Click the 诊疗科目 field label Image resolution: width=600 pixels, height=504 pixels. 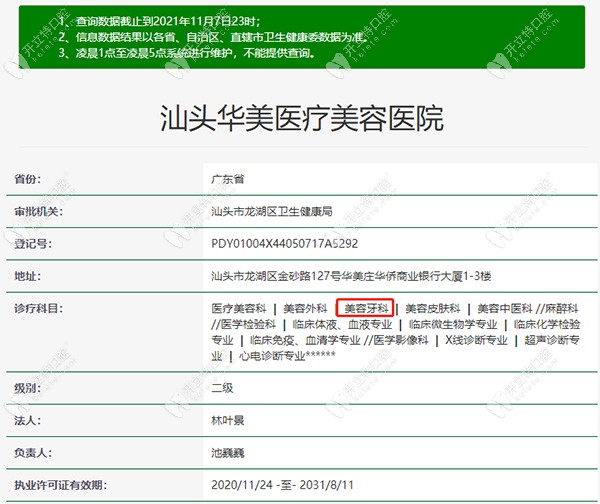click(38, 308)
